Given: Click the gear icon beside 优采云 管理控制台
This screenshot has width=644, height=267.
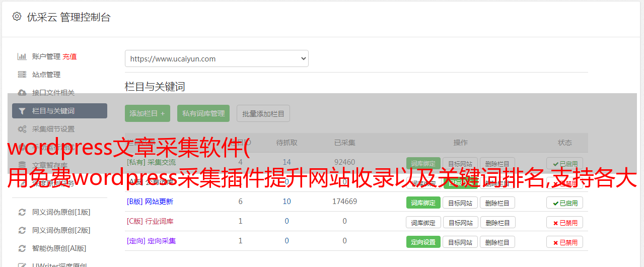Looking at the screenshot, I should coord(17,17).
